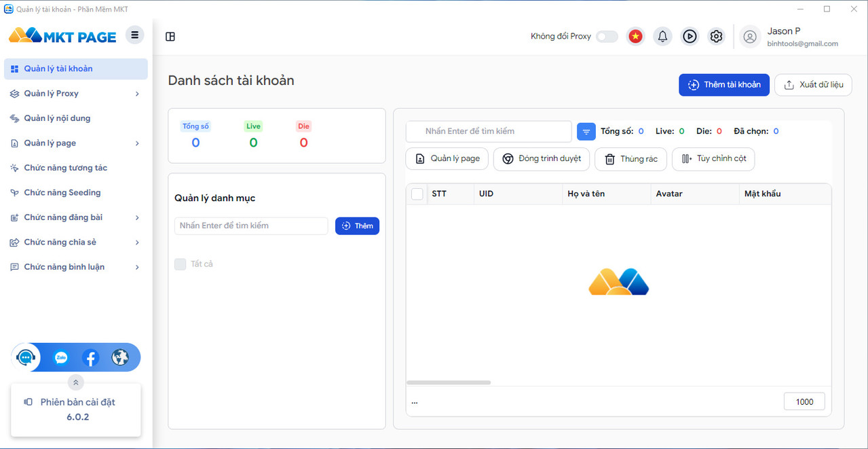Screen dimensions: 868x449
Task: Focus the category search input field
Action: coord(251,226)
